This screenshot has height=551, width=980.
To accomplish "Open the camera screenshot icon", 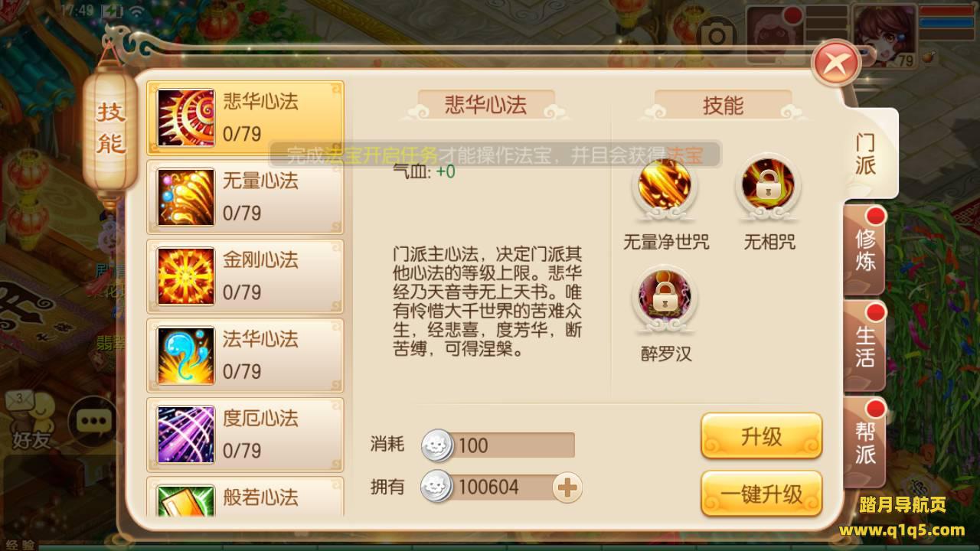I will (717, 34).
